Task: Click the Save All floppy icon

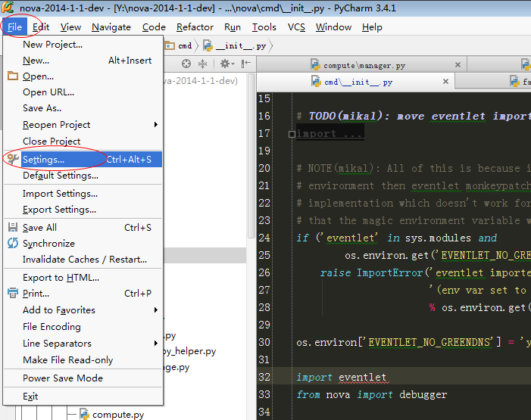Action: pos(13,227)
